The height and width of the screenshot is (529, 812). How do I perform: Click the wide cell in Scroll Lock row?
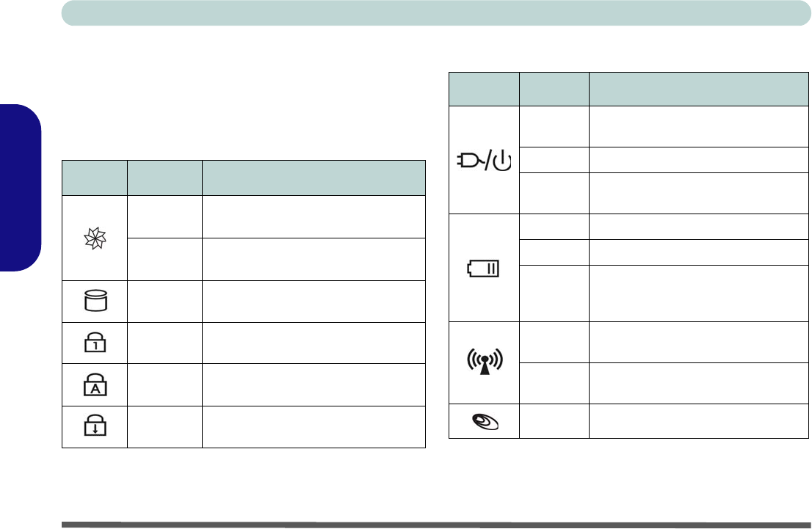click(313, 427)
